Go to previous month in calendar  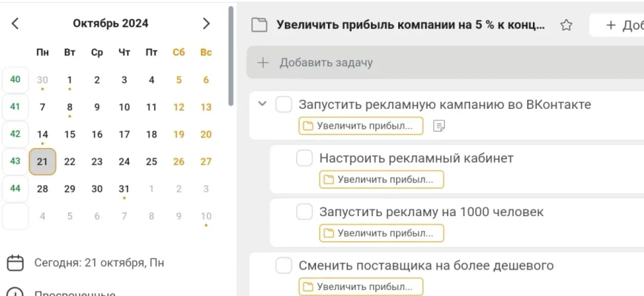point(15,24)
